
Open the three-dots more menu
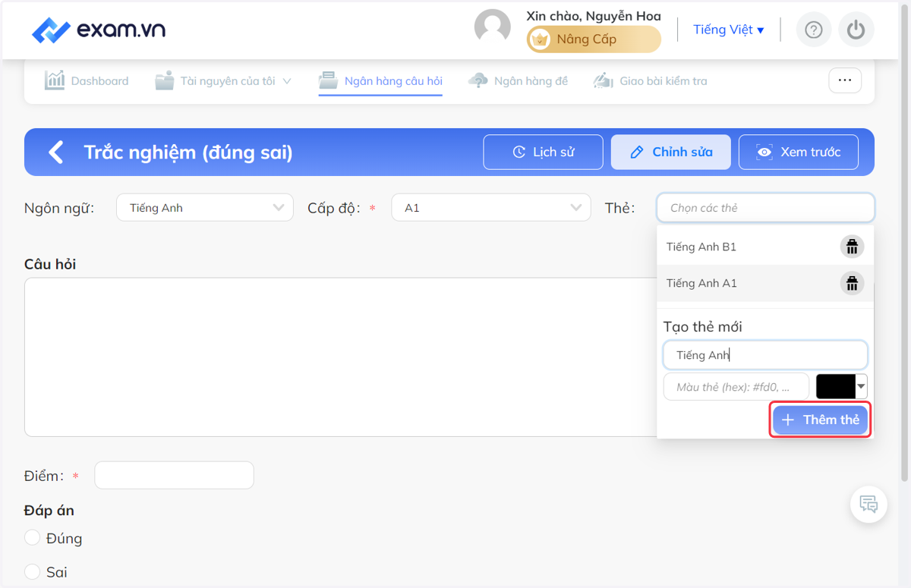[845, 80]
